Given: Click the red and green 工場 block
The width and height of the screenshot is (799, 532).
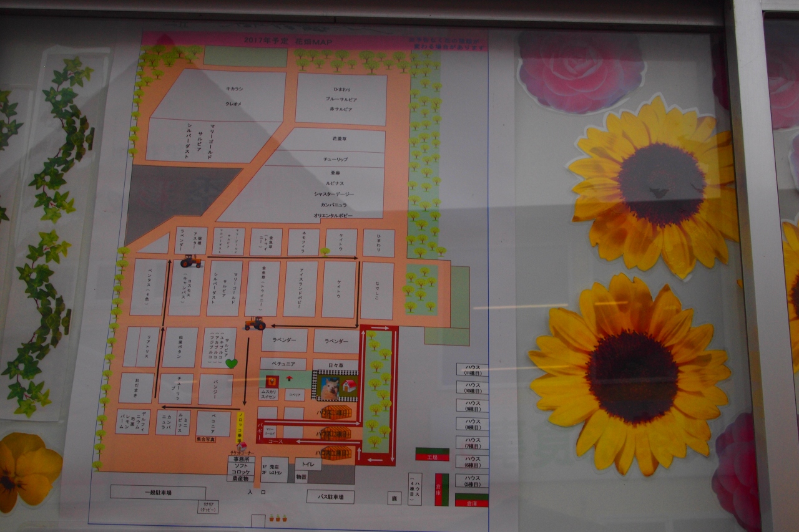Looking at the screenshot, I should pos(432,454).
